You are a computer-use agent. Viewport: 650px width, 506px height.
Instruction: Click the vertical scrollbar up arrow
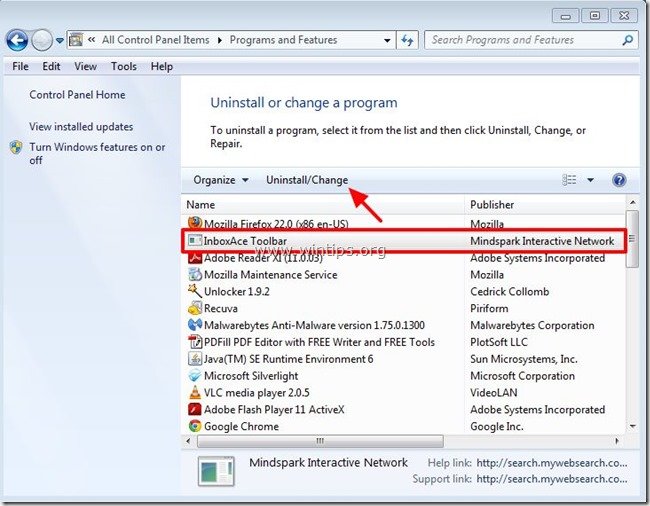coord(633,203)
